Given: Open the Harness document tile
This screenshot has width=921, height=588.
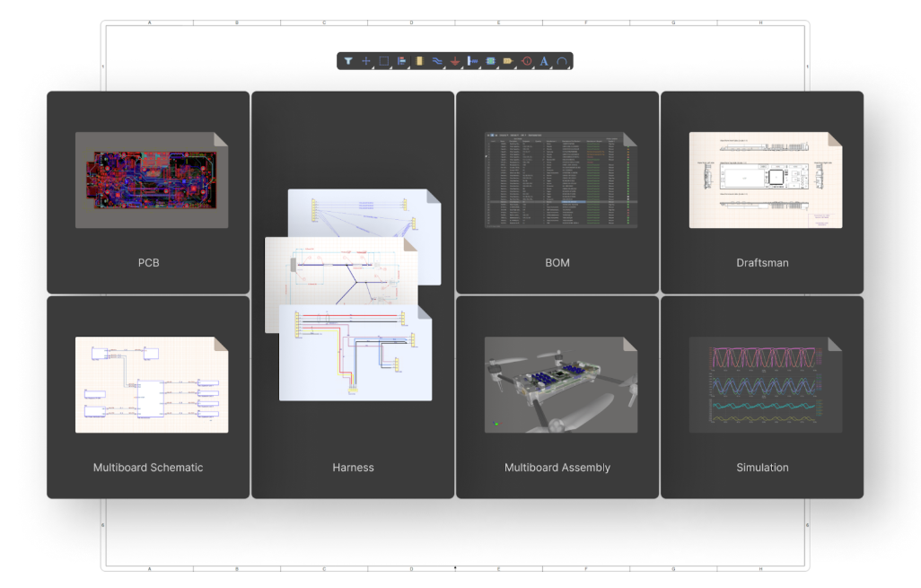Looking at the screenshot, I should point(353,294).
